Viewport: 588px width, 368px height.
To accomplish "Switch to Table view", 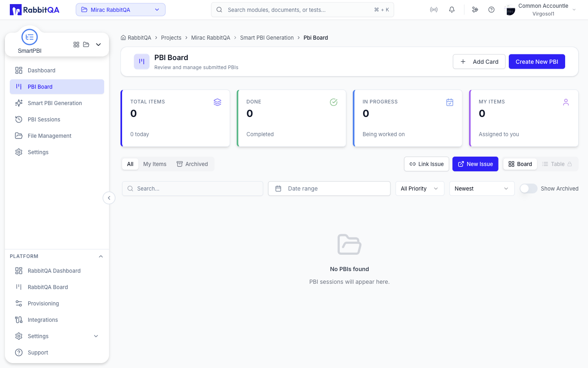I will coord(557,164).
